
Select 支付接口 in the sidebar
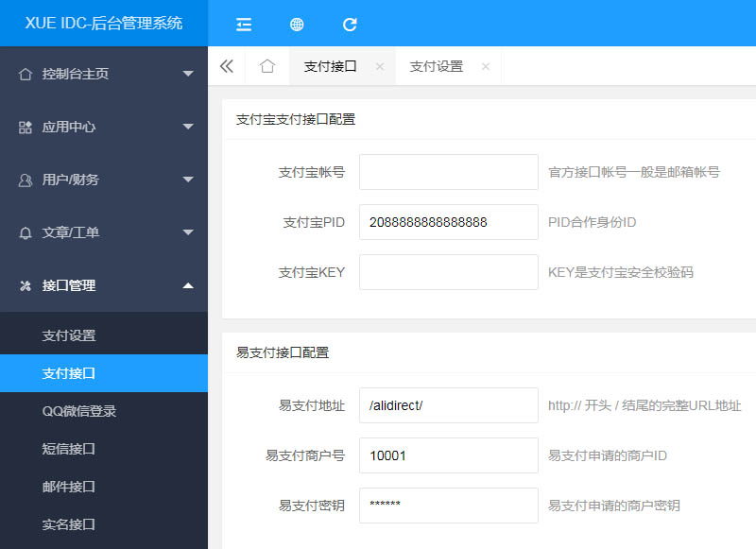(x=104, y=373)
